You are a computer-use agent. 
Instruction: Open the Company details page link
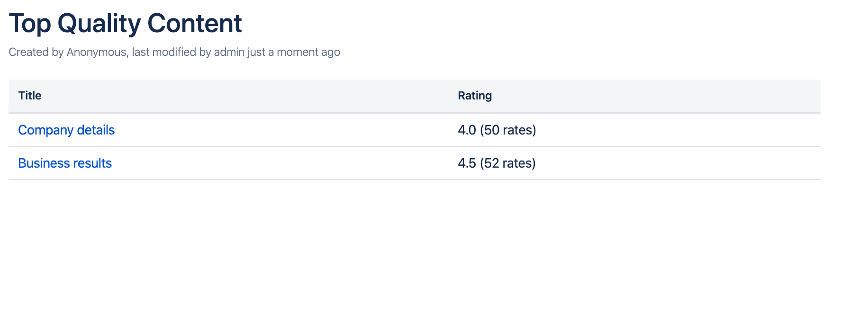[66, 130]
